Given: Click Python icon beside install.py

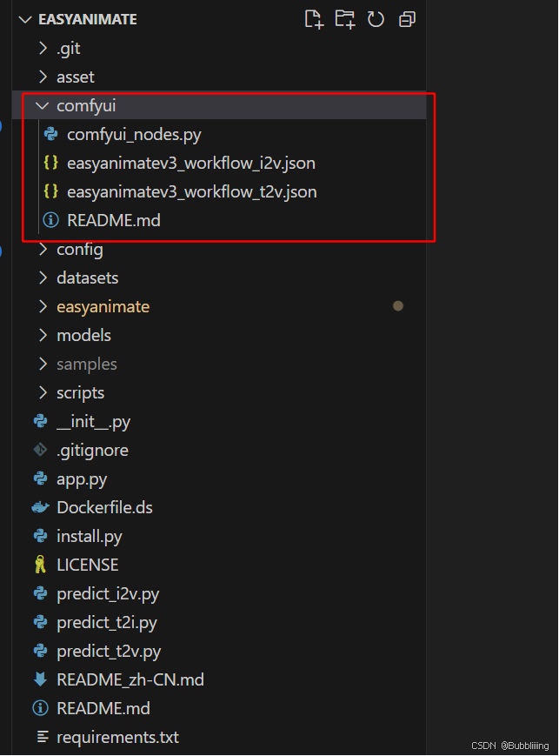Looking at the screenshot, I should click(41, 536).
